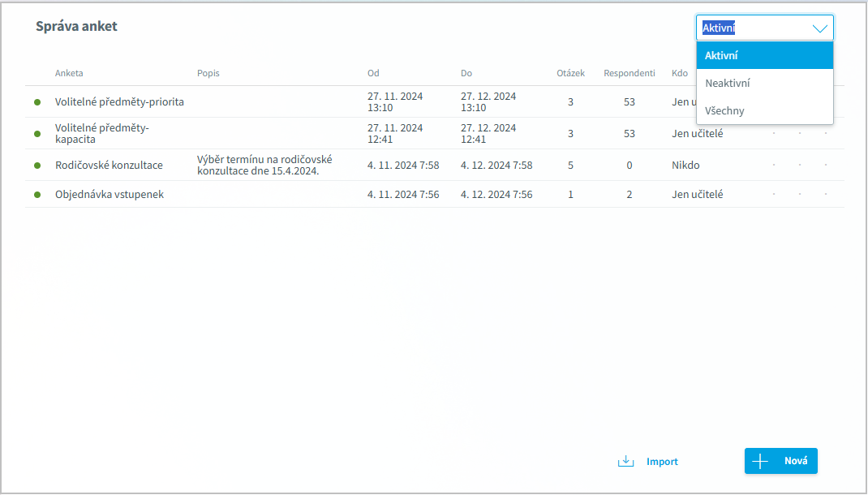
Task: Click the Anketa column header
Action: pyautogui.click(x=69, y=73)
